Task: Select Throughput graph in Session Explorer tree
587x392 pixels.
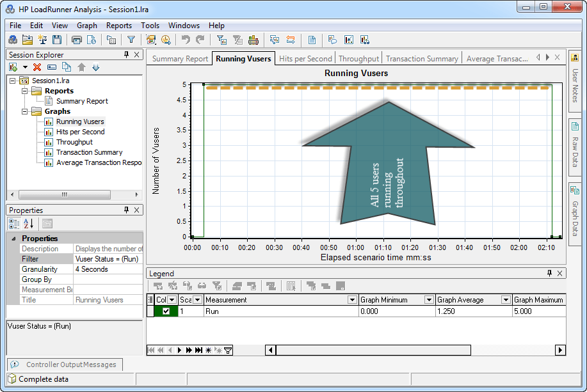Action: pos(74,142)
